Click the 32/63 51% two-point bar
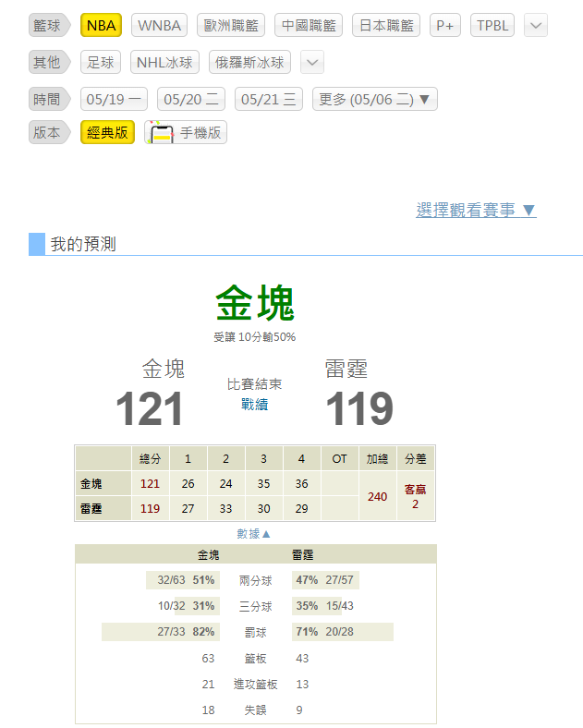 click(x=183, y=580)
